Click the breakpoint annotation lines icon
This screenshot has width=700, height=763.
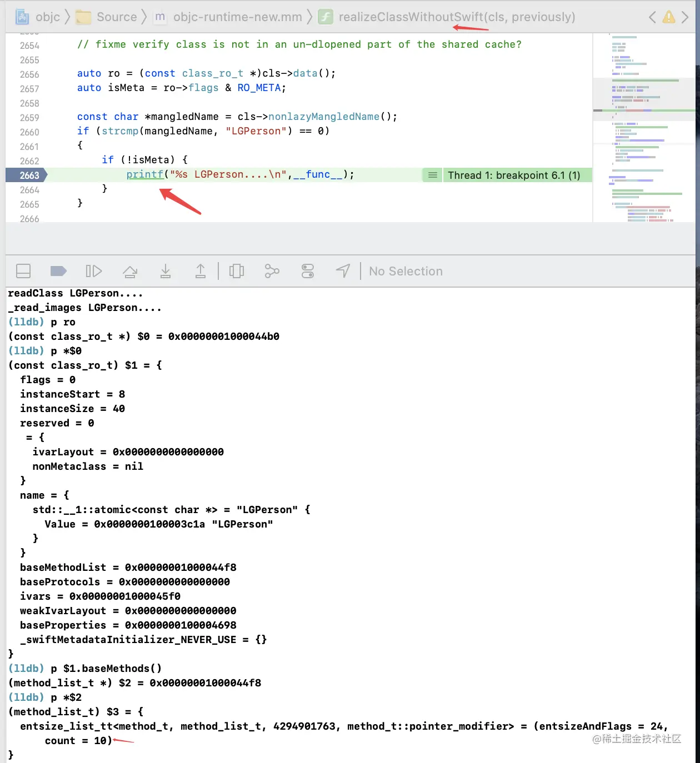[x=432, y=175]
